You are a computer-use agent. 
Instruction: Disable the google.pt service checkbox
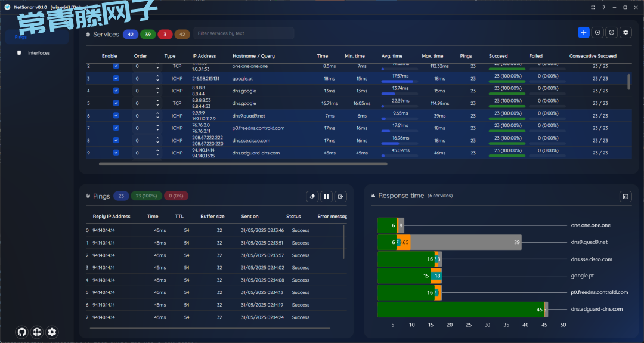[x=116, y=78]
